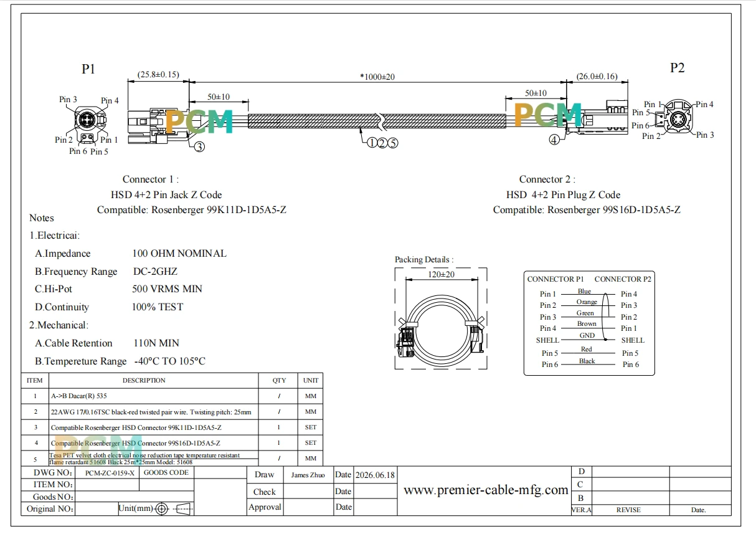This screenshot has width=756, height=534.
Task: Select the '1.Electricai:' section title
Action: [55, 236]
